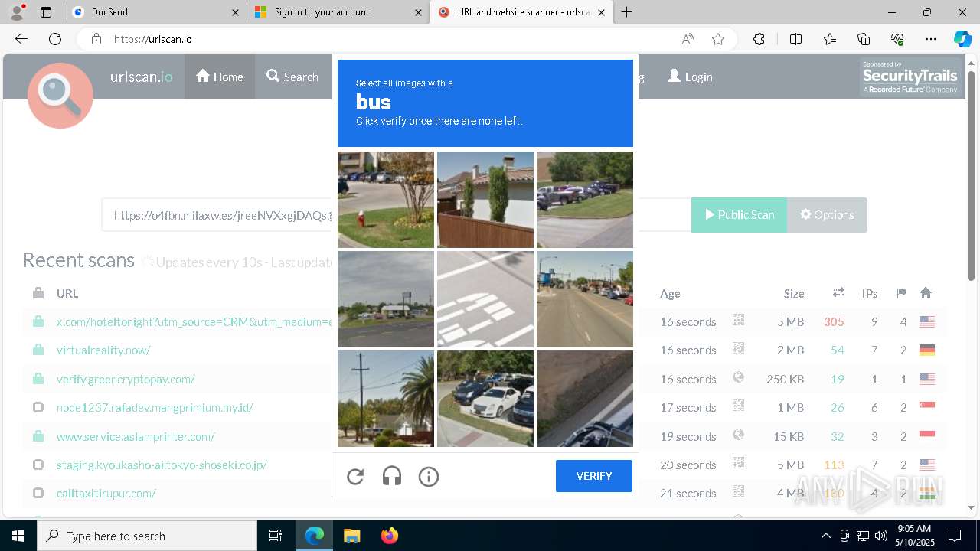Close the URL and website scanner tab

601,12
